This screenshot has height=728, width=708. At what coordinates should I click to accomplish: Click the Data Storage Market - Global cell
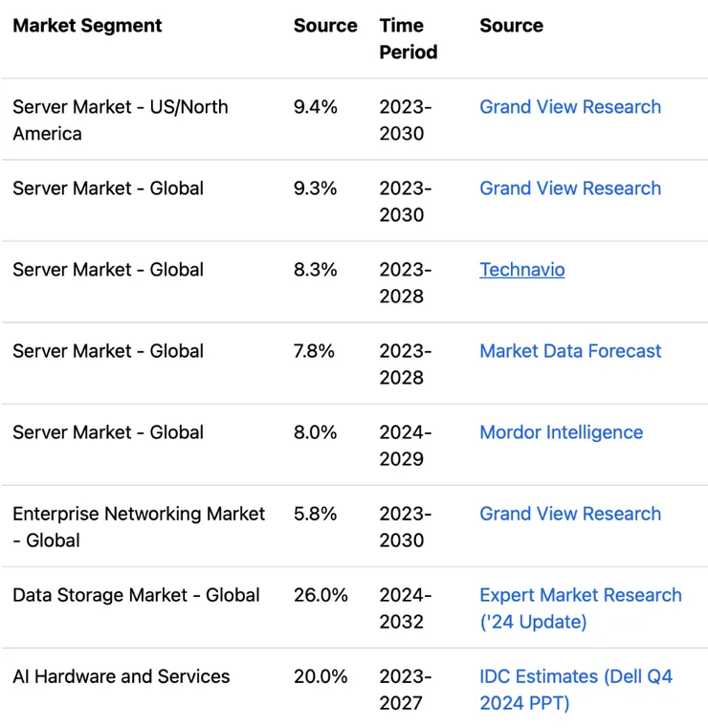pos(136,595)
